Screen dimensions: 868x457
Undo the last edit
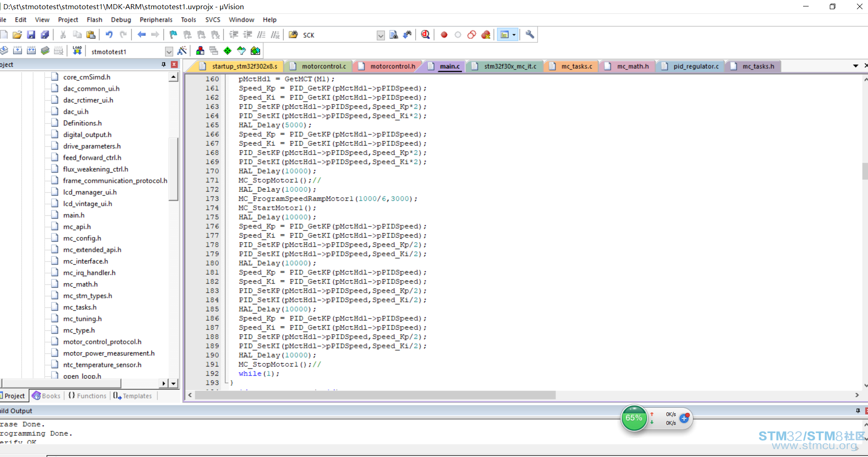(x=109, y=35)
